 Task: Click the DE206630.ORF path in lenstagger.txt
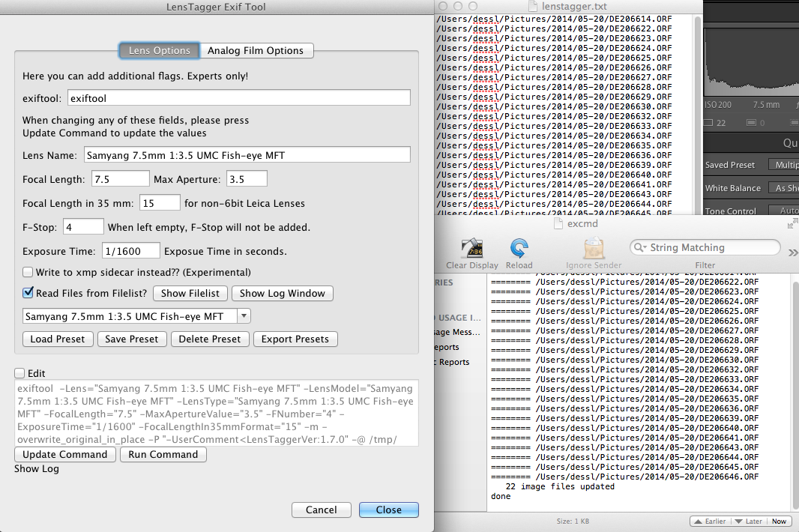(x=554, y=106)
